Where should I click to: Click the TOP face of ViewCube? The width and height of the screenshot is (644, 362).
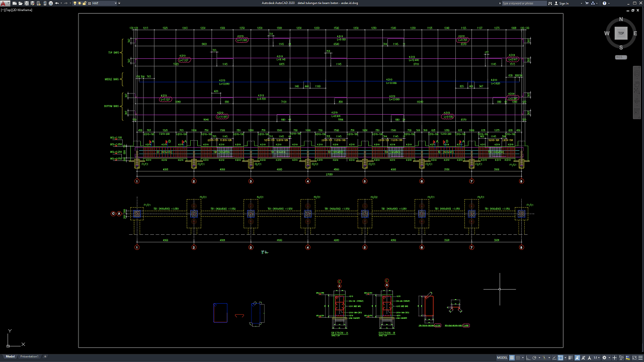pos(621,33)
